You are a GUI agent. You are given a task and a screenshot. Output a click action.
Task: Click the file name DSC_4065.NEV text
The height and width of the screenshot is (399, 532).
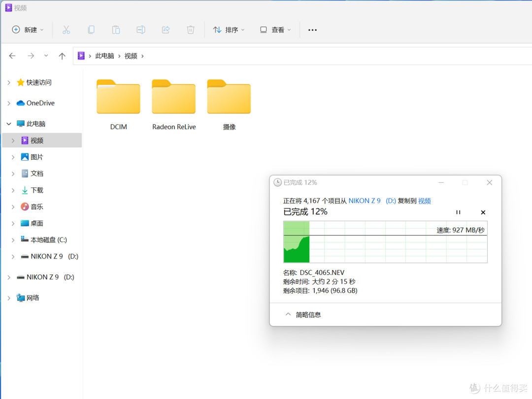point(322,272)
